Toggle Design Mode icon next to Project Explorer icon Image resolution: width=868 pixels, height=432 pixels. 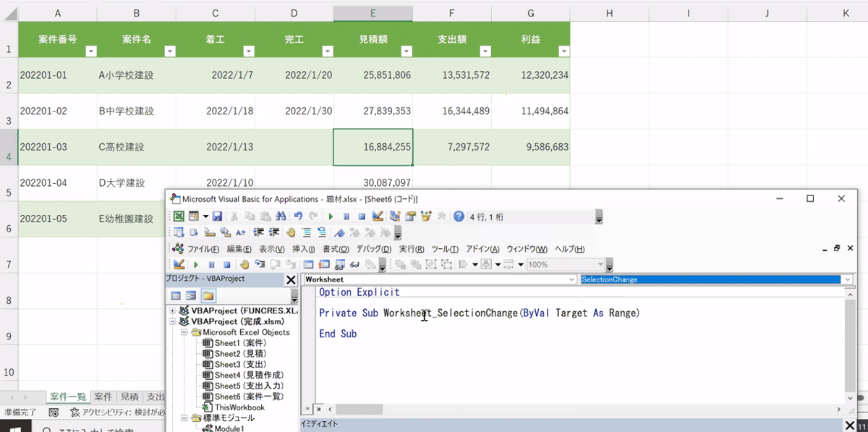(x=378, y=216)
